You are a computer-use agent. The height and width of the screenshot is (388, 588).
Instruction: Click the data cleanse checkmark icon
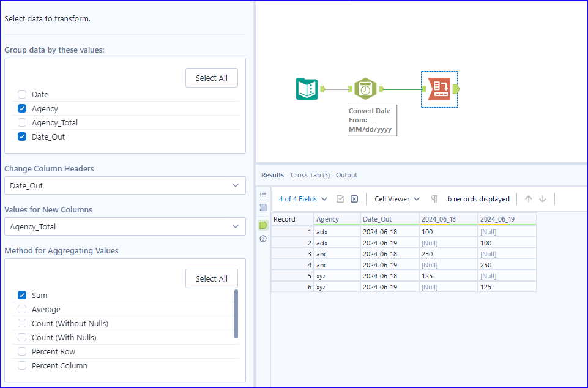pyautogui.click(x=340, y=199)
